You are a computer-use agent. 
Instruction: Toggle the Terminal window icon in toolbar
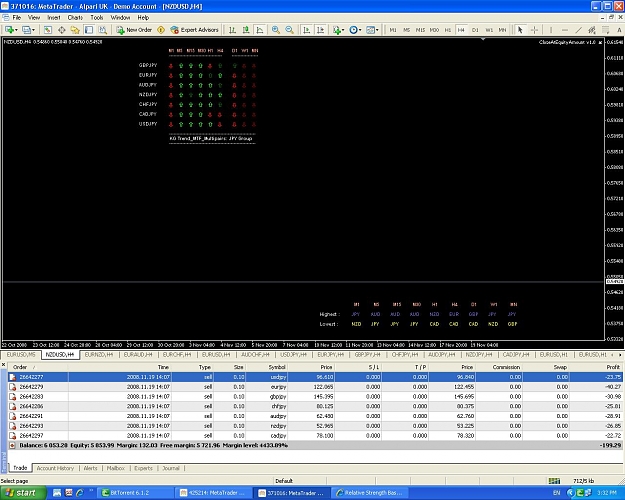[x=89, y=30]
